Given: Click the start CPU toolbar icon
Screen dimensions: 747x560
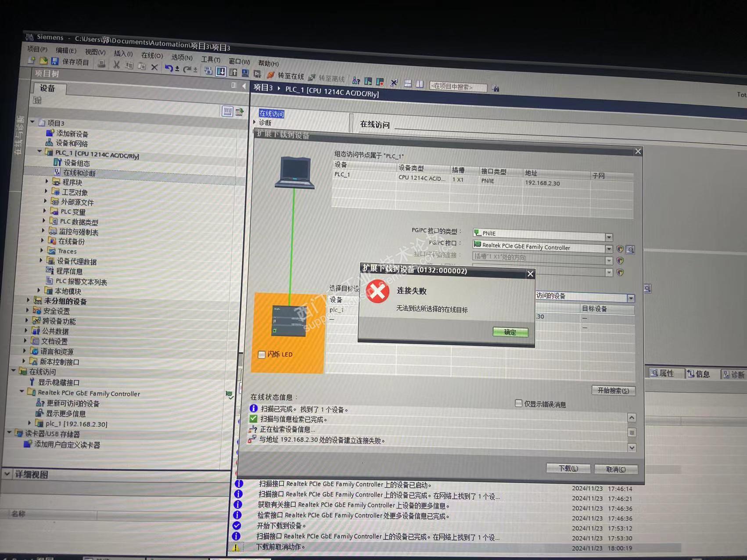Looking at the screenshot, I should (368, 81).
